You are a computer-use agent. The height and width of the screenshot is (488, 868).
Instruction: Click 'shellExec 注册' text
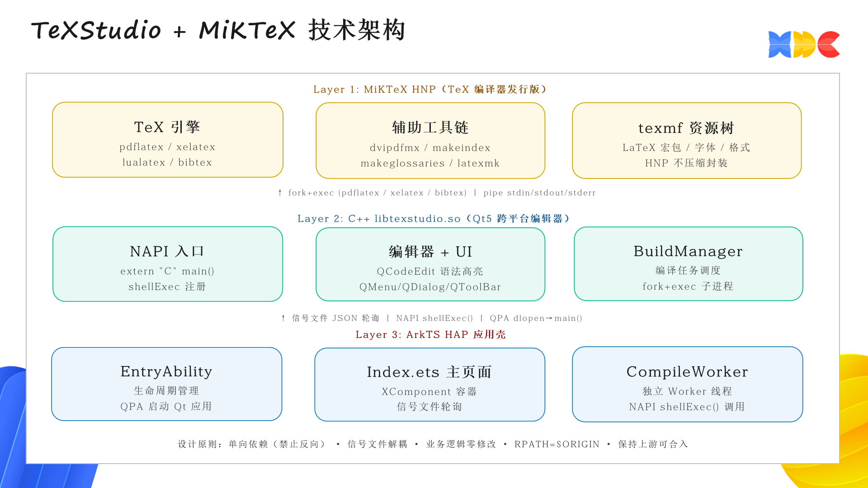click(x=167, y=286)
